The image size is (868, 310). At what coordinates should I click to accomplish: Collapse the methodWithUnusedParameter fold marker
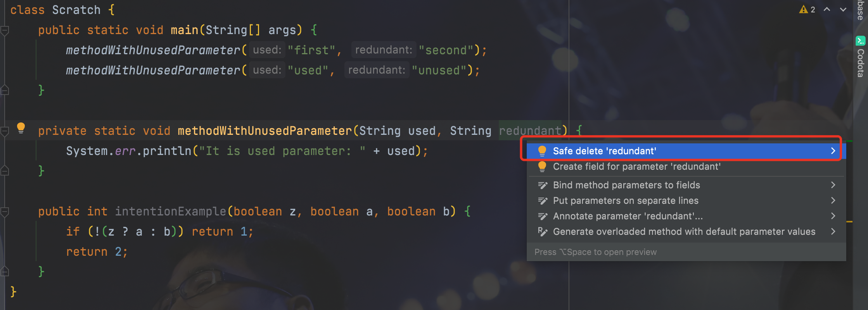click(x=5, y=131)
